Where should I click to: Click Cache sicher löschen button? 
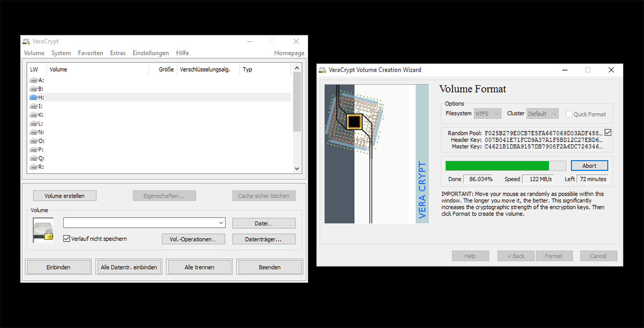(x=264, y=196)
